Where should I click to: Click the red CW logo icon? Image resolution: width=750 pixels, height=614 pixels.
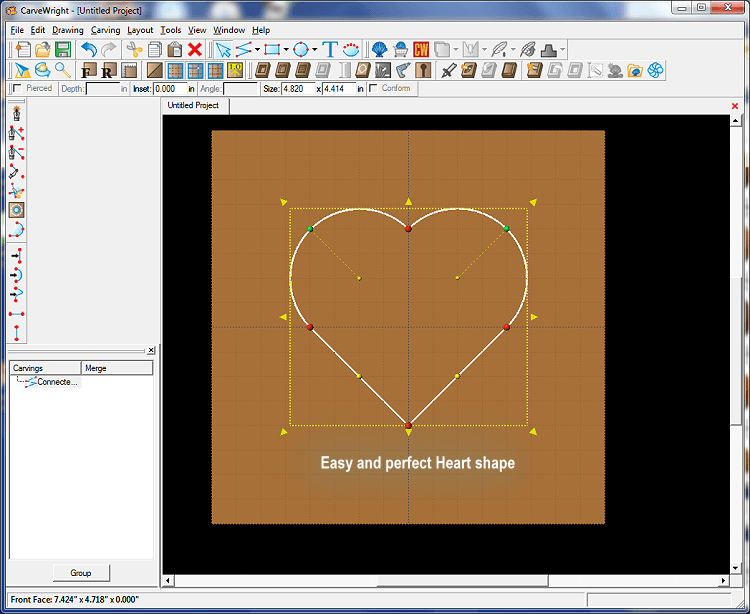421,49
